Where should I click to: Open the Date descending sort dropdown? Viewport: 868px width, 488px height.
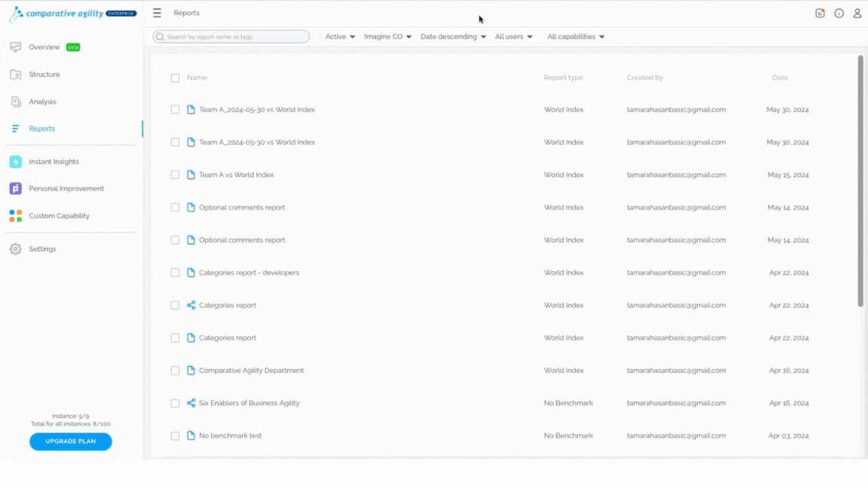pos(453,36)
